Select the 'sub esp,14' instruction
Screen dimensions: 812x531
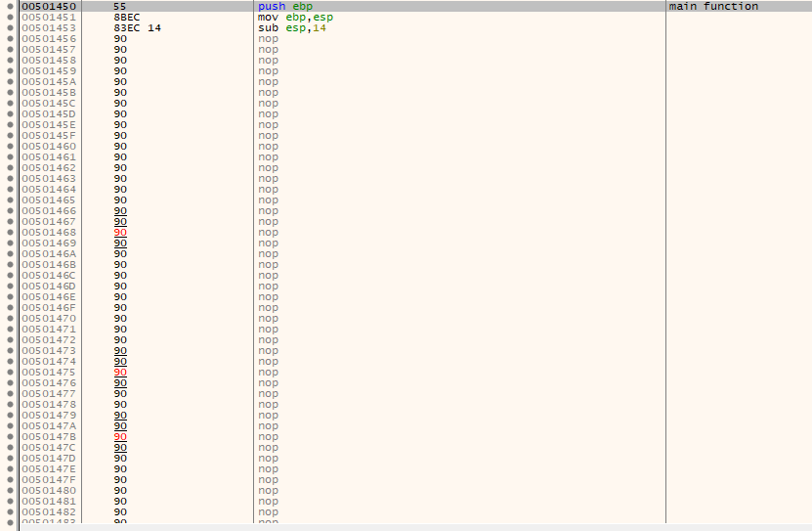coord(292,28)
